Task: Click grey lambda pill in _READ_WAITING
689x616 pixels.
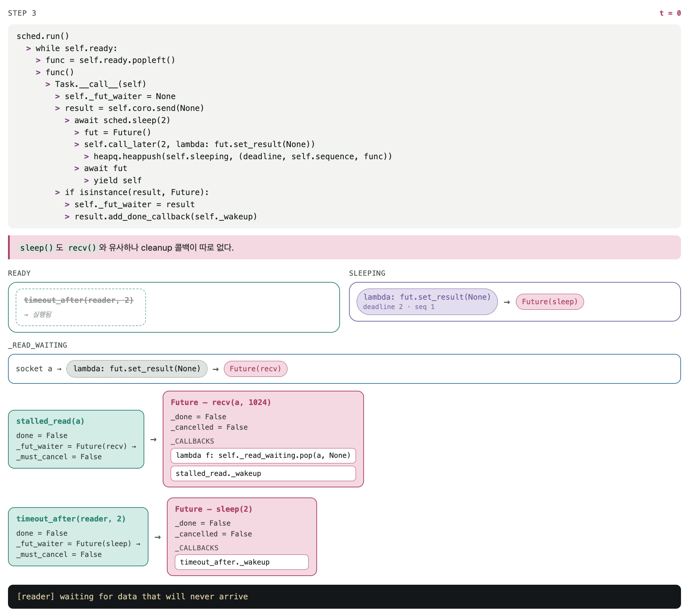Action: tap(137, 369)
